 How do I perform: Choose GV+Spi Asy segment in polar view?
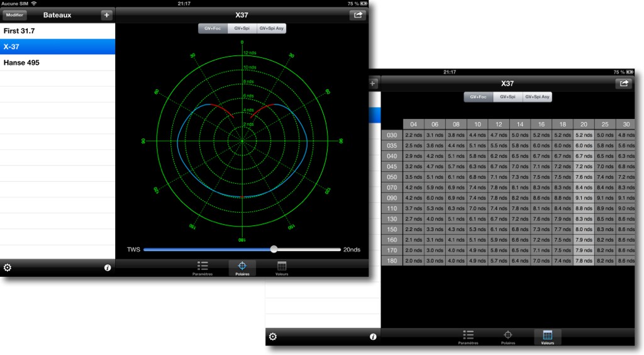(x=272, y=28)
